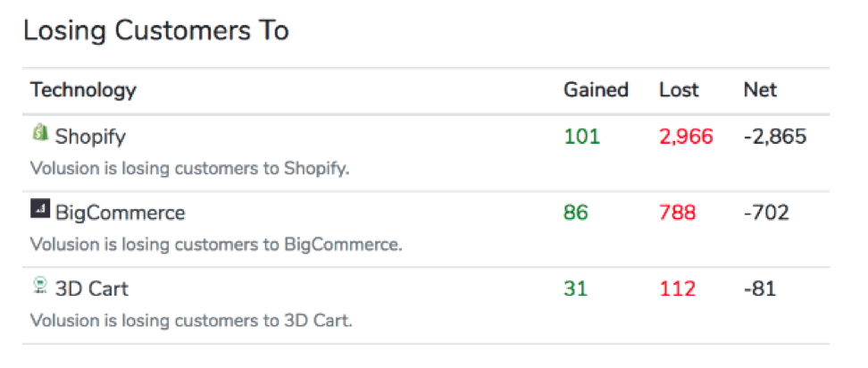The width and height of the screenshot is (868, 368).
Task: Click 3D Cart net value -81
Action: tap(759, 289)
